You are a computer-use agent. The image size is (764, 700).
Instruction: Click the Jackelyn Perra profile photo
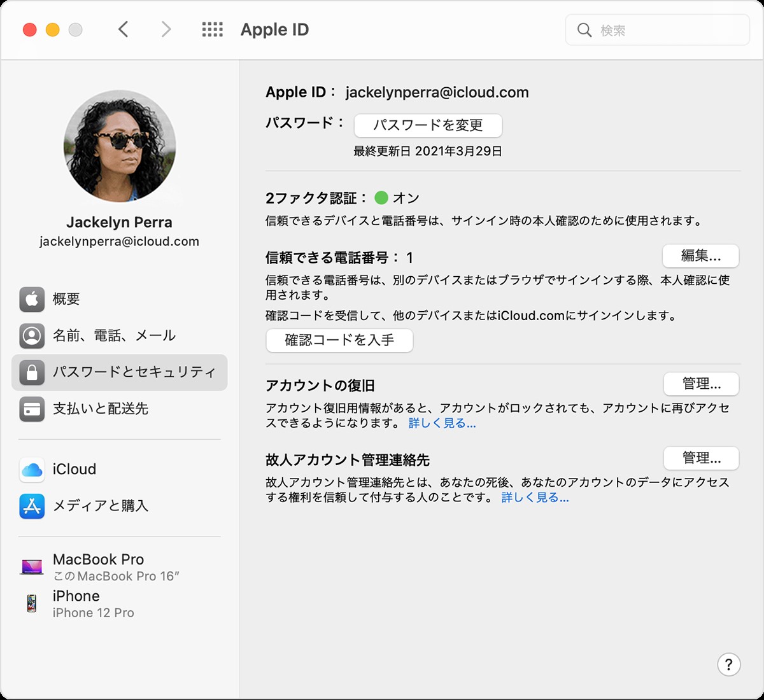[120, 147]
